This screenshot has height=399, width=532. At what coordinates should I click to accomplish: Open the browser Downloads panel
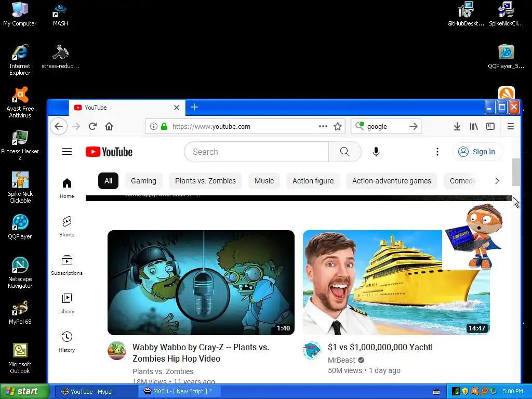point(457,127)
